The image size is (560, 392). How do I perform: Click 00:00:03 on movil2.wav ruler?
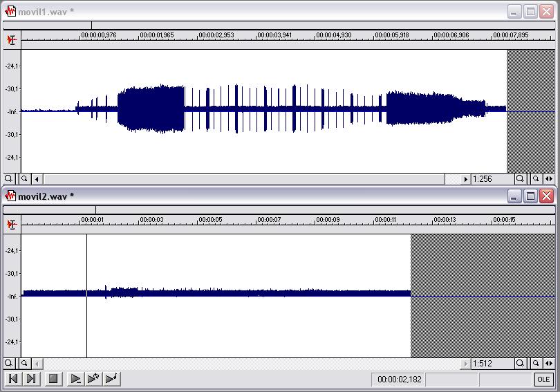tap(152, 220)
